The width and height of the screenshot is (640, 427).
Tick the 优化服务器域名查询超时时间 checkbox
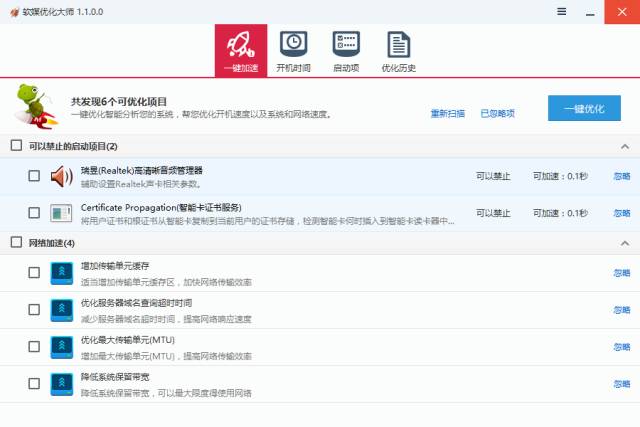click(x=34, y=309)
